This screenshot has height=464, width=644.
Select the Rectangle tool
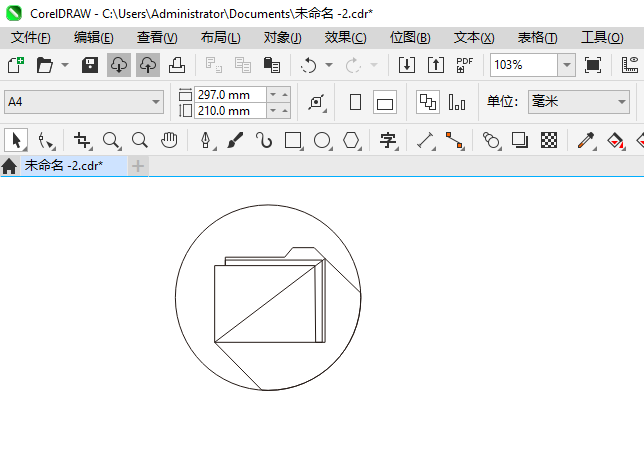coord(293,140)
